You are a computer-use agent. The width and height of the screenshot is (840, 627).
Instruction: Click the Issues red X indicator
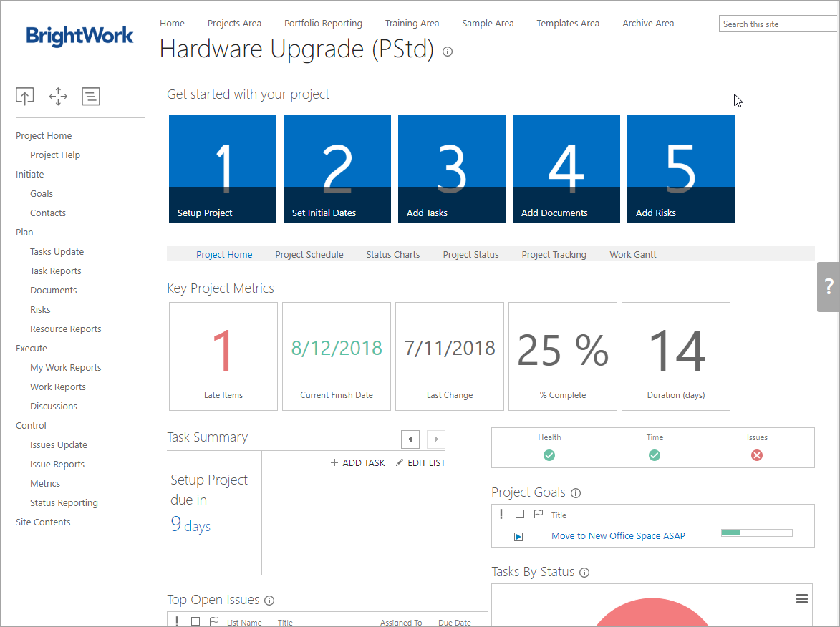tap(756, 455)
